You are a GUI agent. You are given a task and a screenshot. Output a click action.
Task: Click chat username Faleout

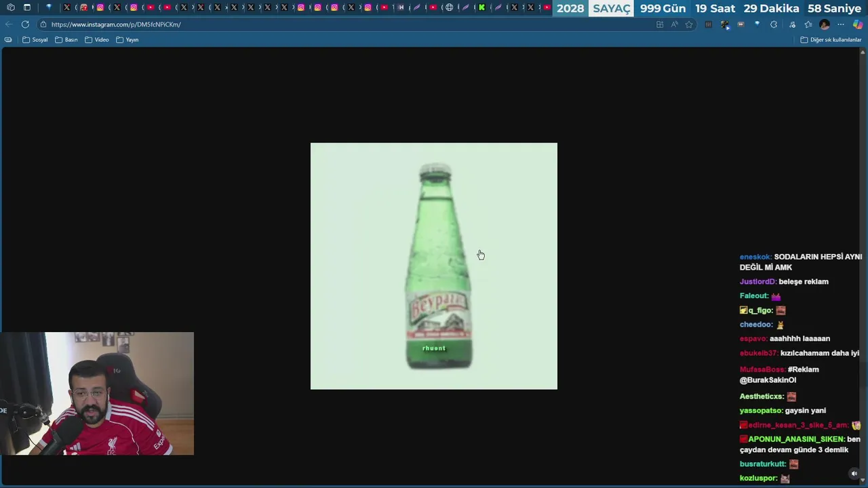(x=753, y=296)
